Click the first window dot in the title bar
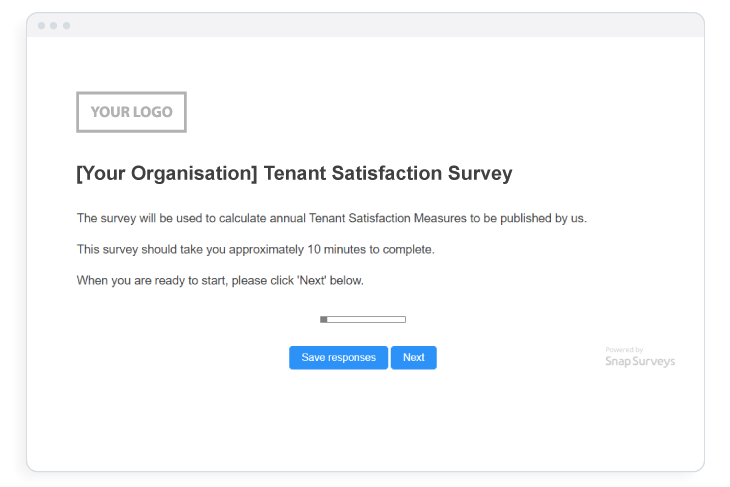 [41, 26]
